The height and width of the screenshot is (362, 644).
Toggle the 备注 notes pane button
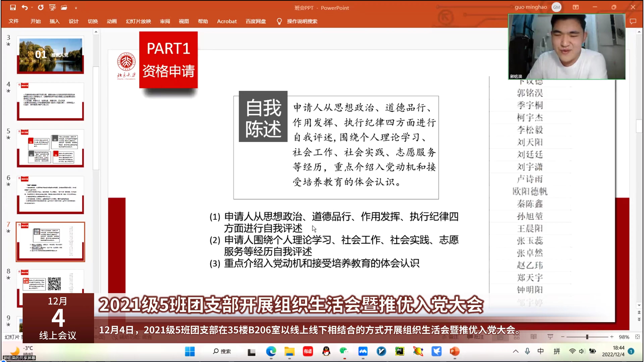tap(450, 337)
